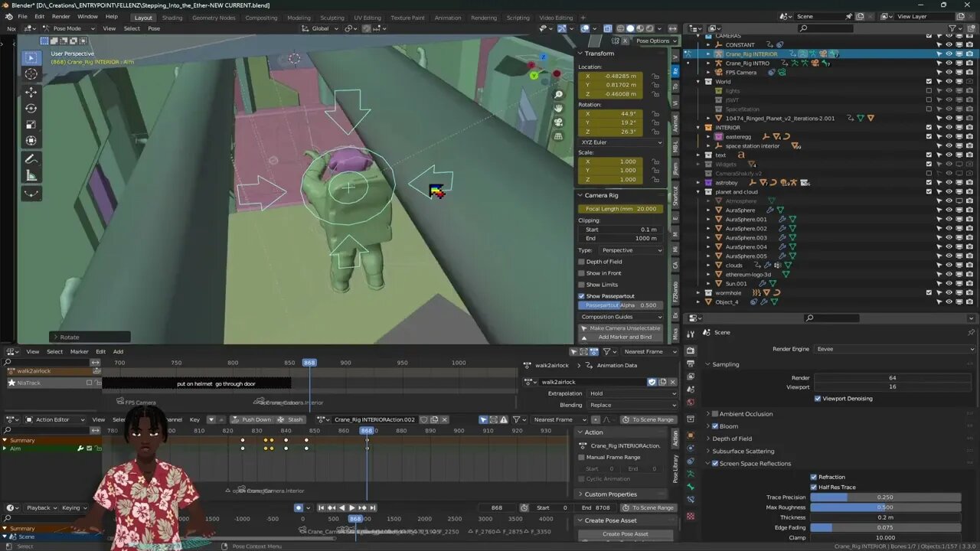This screenshot has height=551, width=980.
Task: Check Manual Frame Range
Action: coord(582,457)
